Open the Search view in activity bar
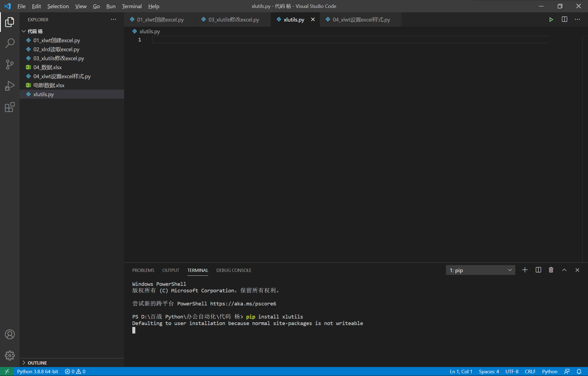This screenshot has width=588, height=376. (10, 43)
